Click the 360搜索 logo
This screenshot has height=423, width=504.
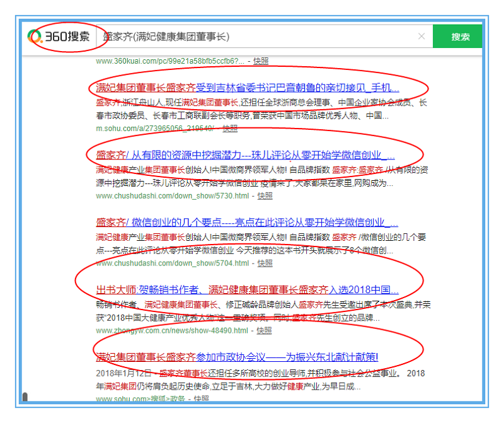coord(59,37)
